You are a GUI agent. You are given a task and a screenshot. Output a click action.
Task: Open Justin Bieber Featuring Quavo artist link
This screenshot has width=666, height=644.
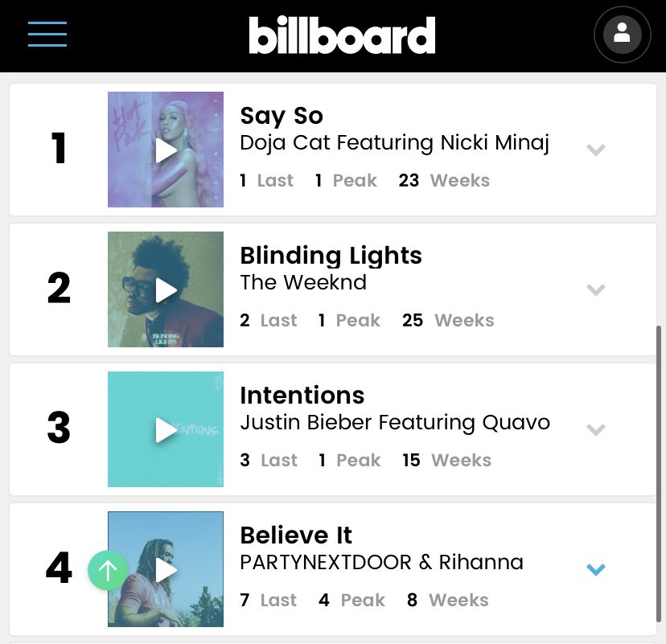click(x=395, y=422)
